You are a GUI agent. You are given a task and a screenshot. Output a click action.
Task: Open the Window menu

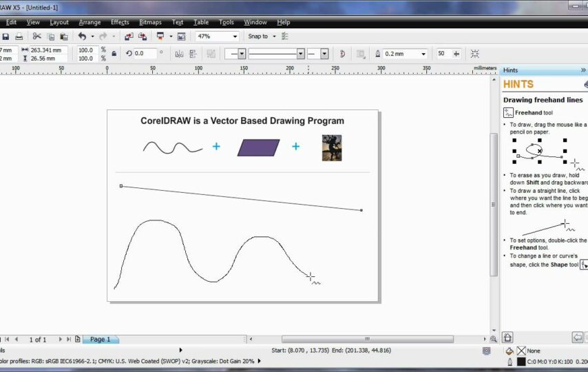255,22
